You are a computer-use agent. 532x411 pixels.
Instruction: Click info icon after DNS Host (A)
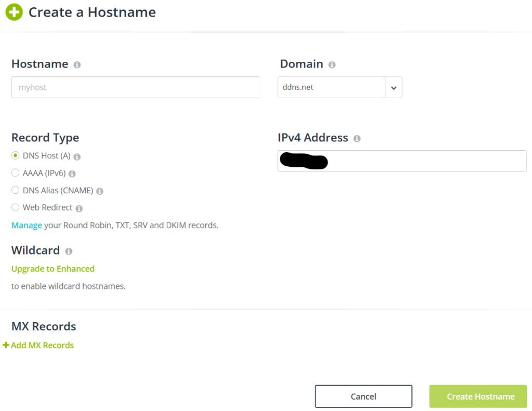(x=77, y=156)
